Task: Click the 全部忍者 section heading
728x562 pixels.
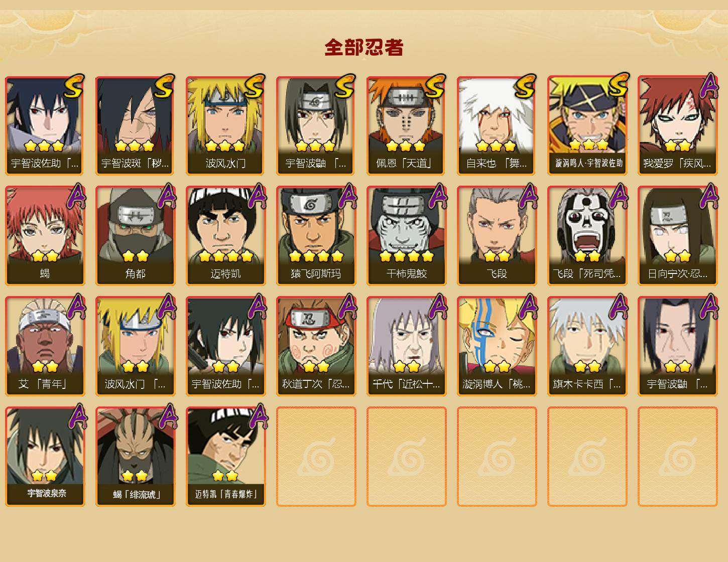Action: 364,48
